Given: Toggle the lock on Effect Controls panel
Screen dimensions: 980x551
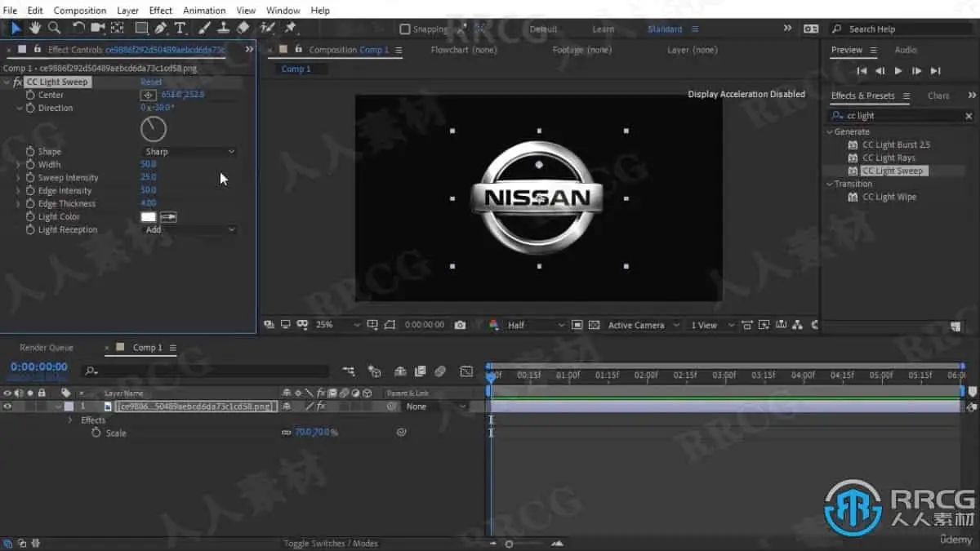Looking at the screenshot, I should pyautogui.click(x=37, y=50).
